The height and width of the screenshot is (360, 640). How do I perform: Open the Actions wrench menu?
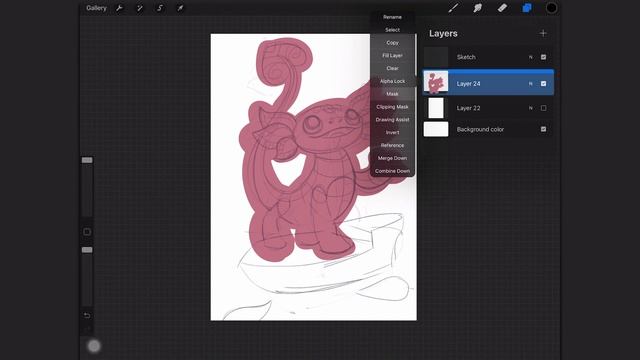click(119, 8)
